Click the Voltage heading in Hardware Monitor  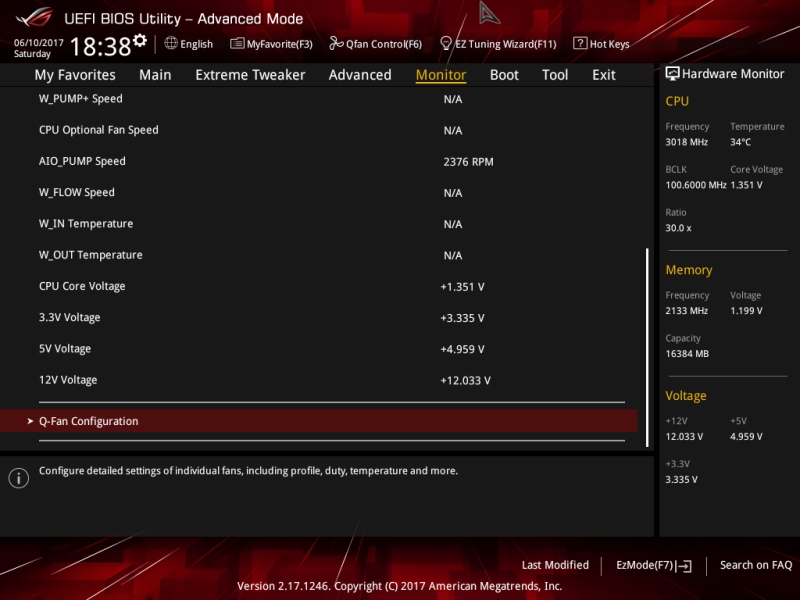[x=686, y=396]
